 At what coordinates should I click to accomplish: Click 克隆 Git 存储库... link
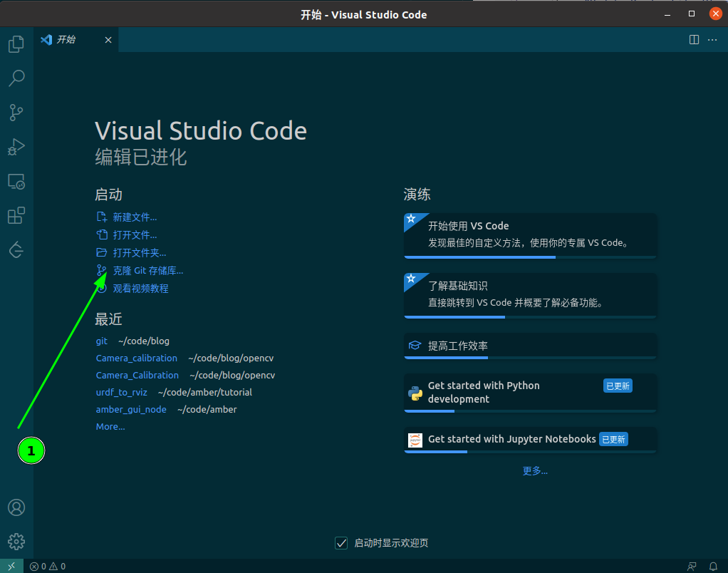pyautogui.click(x=148, y=271)
